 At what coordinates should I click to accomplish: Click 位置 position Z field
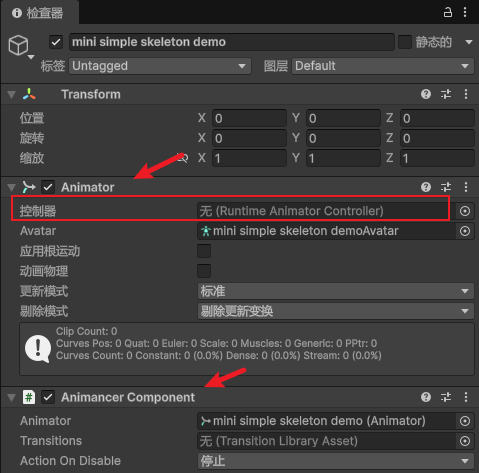pos(437,118)
